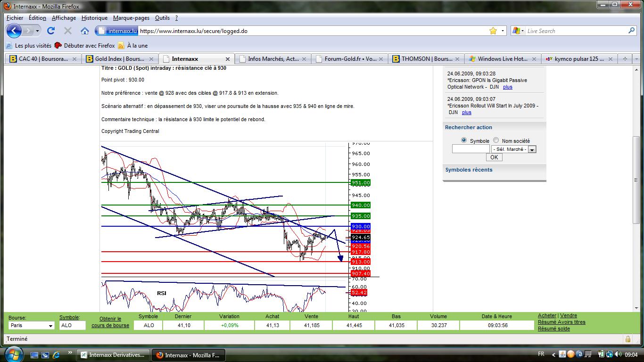Open the Édition menu
Screen dimensions: 644x362
coord(37,18)
